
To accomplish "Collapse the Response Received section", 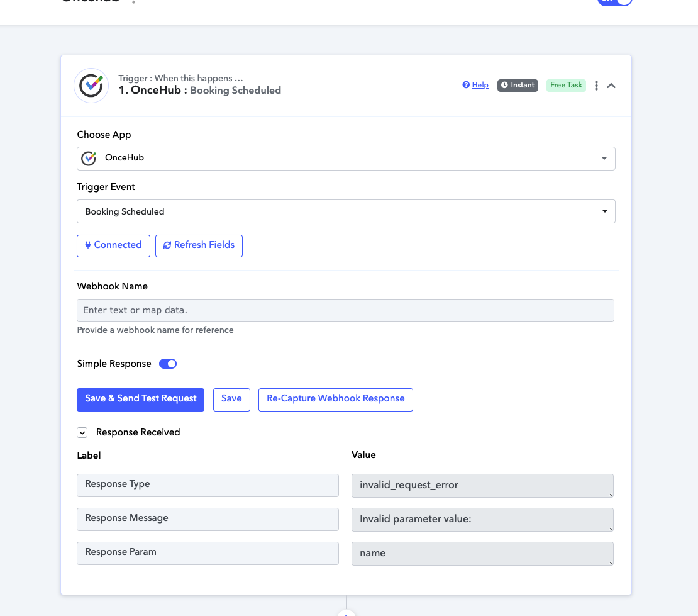I will [82, 432].
